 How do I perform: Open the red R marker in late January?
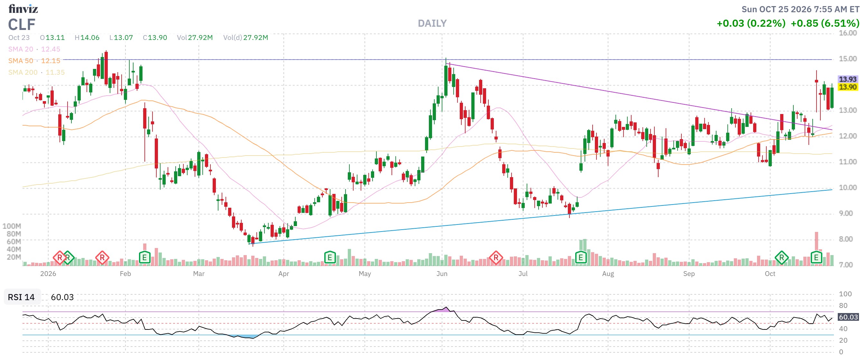[x=102, y=258]
